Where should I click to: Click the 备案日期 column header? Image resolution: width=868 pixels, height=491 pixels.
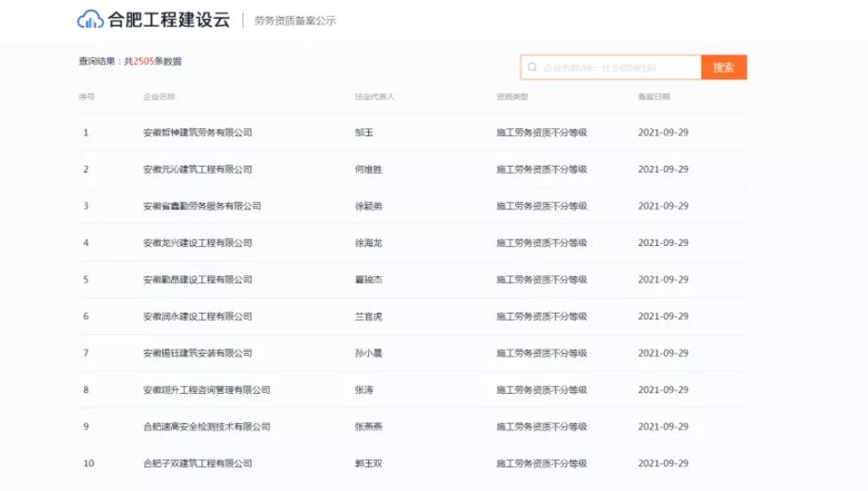click(x=654, y=96)
